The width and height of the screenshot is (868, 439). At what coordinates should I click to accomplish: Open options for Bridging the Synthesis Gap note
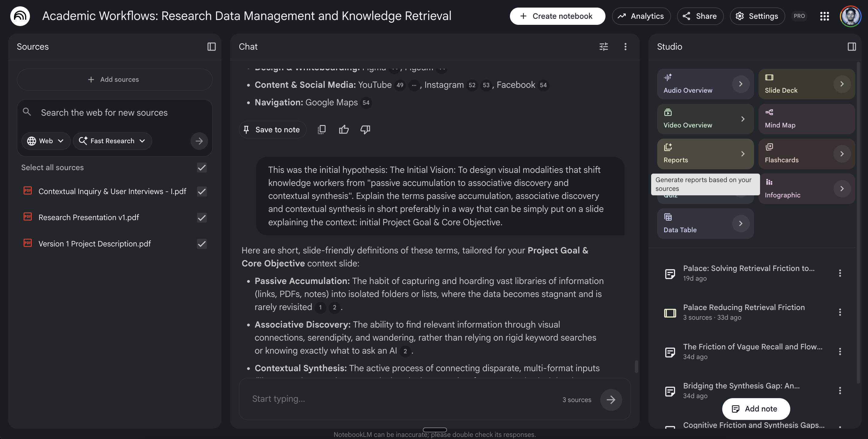(x=840, y=391)
